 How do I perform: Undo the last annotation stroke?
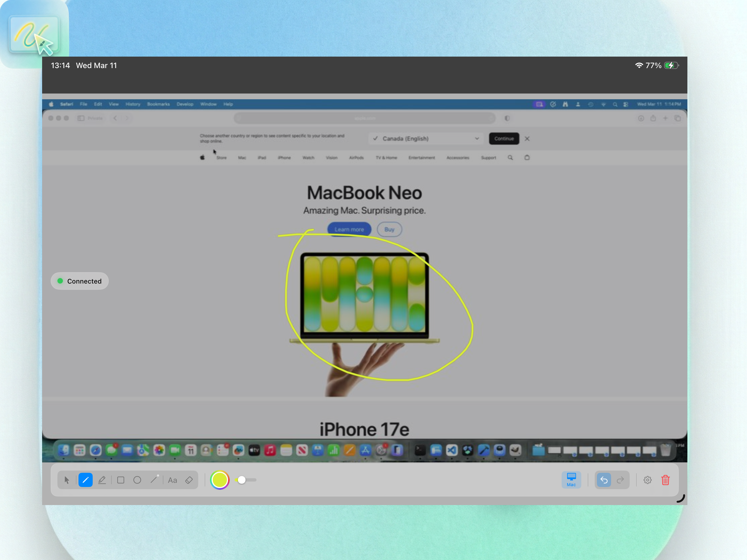coord(604,480)
